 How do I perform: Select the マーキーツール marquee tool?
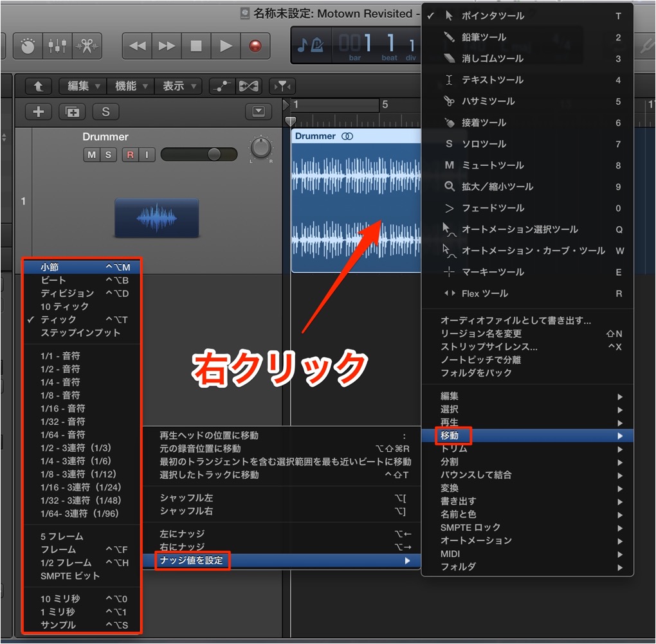[527, 273]
